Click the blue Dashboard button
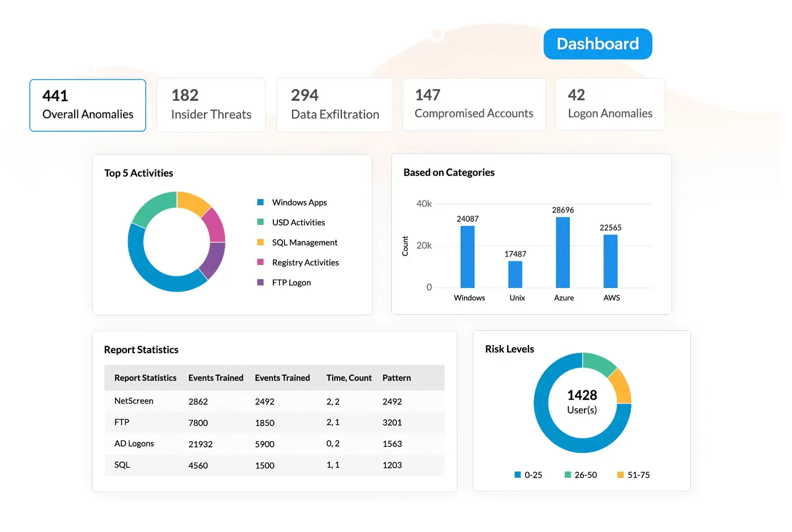792x532 pixels. click(598, 44)
